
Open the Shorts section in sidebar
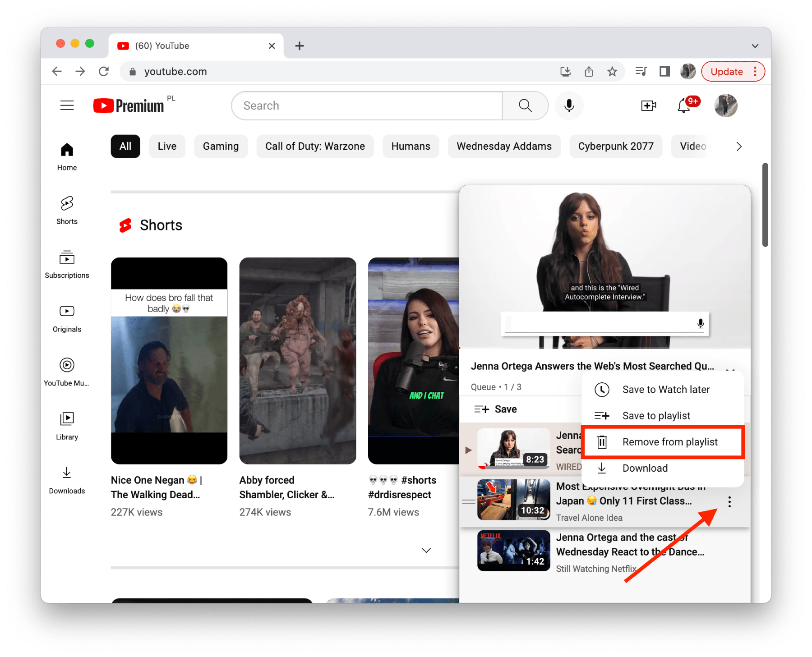pyautogui.click(x=66, y=210)
